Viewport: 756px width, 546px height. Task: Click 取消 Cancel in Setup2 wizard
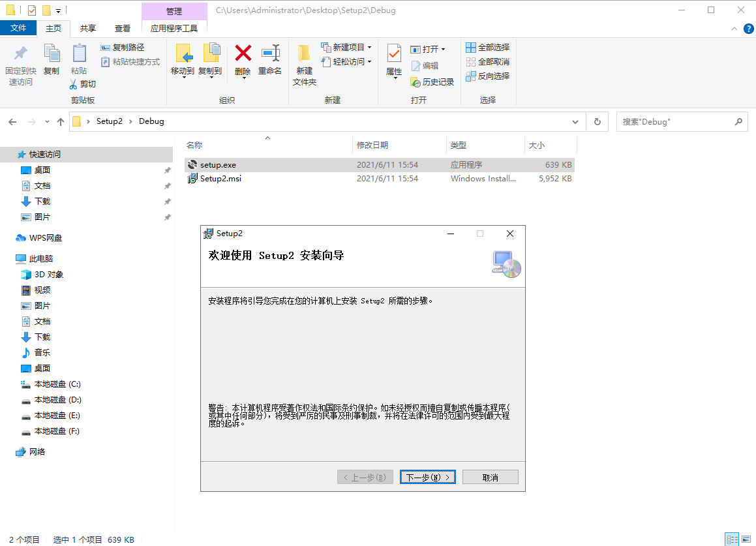pos(491,478)
